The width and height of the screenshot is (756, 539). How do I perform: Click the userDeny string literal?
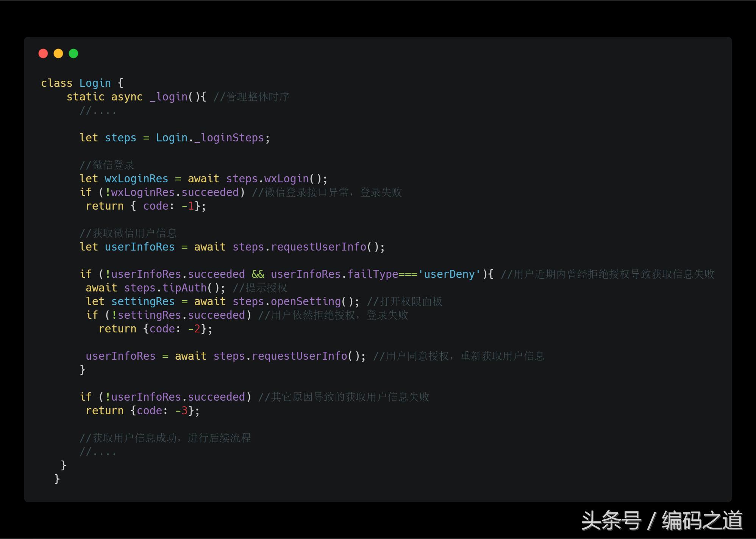(x=450, y=274)
